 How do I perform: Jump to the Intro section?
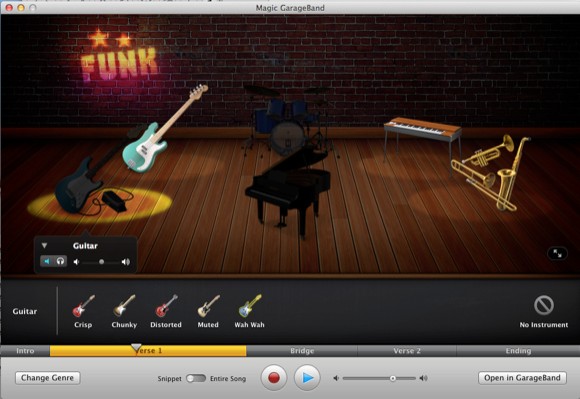coord(25,351)
